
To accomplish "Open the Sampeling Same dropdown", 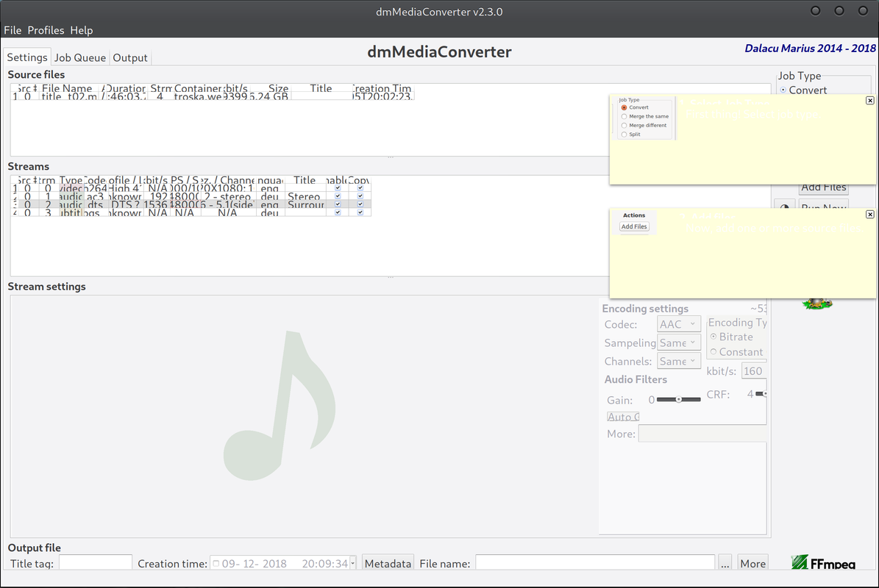I will (x=678, y=343).
